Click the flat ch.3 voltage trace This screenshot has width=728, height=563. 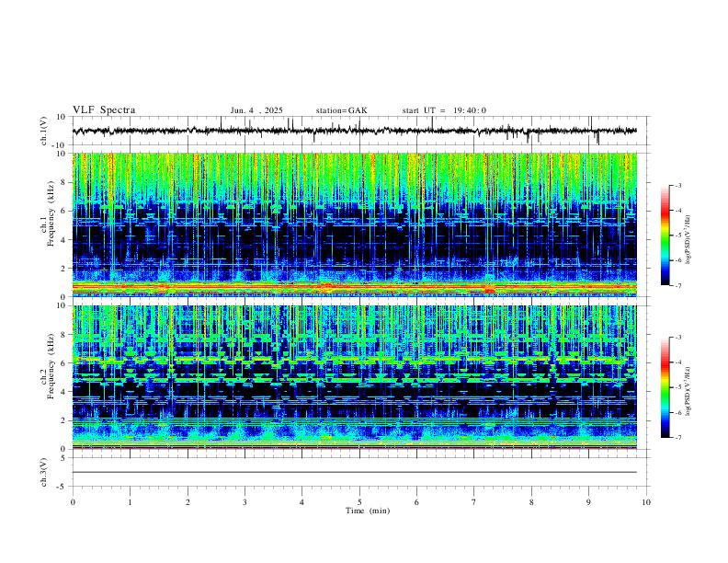[x=355, y=472]
